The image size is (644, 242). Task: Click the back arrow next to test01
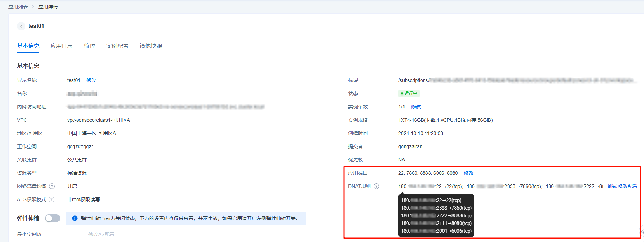(x=21, y=26)
